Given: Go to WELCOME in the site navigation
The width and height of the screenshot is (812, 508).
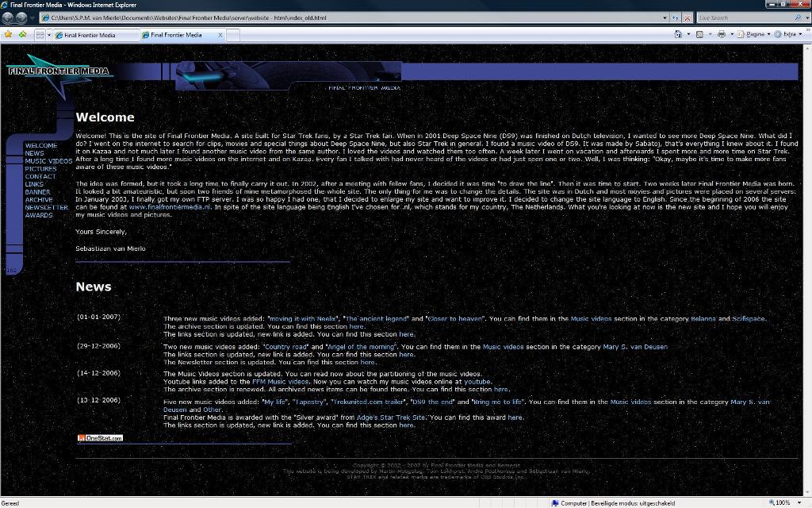Looking at the screenshot, I should click(41, 146).
